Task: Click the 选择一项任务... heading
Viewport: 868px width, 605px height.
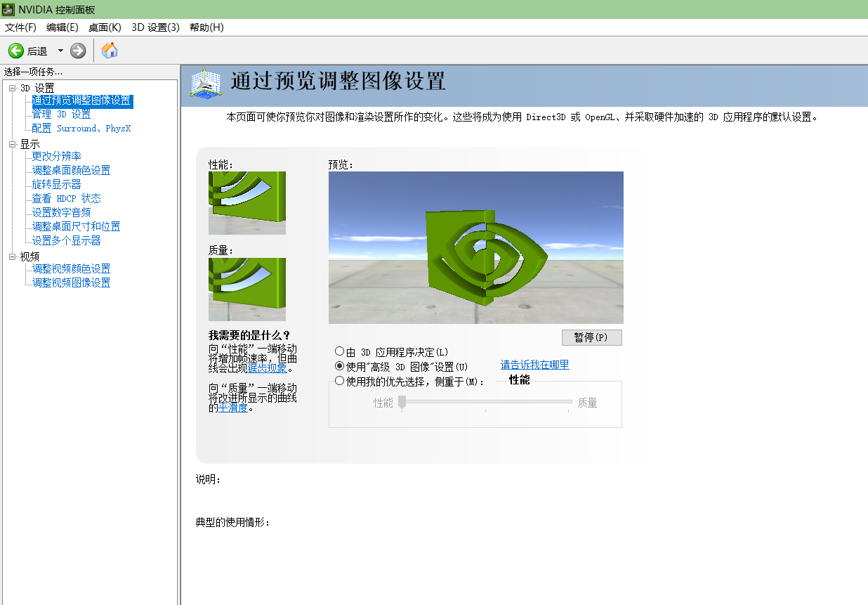Action: click(33, 72)
